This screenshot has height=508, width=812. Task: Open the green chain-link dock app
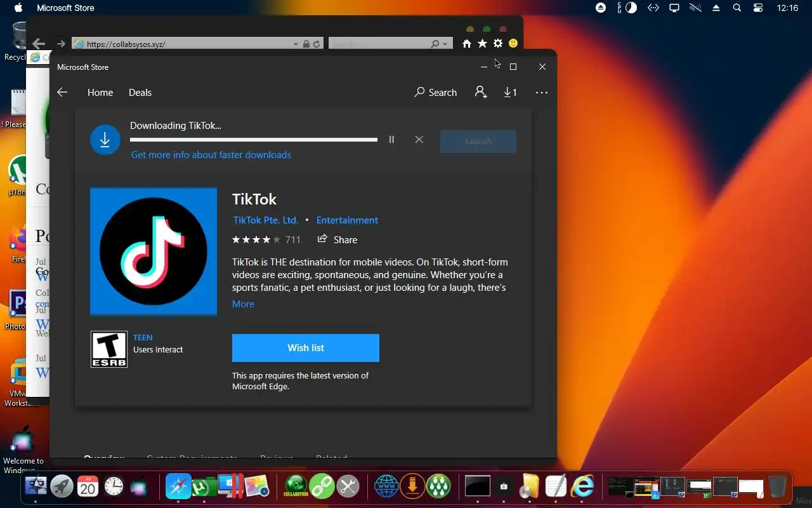tap(322, 487)
